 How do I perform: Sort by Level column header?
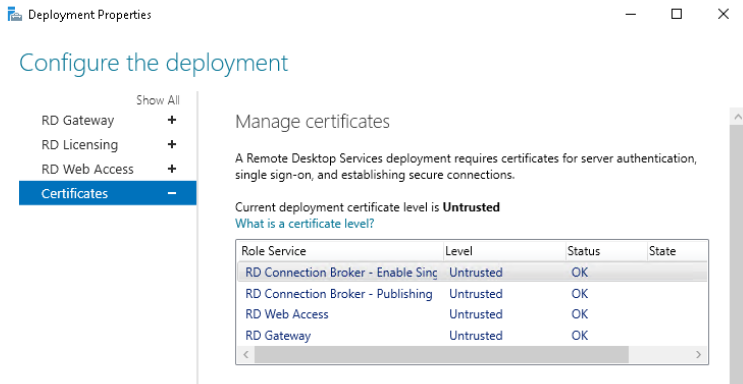pyautogui.click(x=505, y=251)
